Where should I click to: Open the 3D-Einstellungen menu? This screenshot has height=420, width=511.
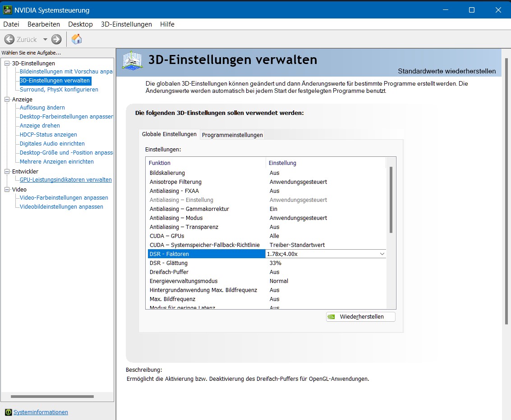pos(126,24)
